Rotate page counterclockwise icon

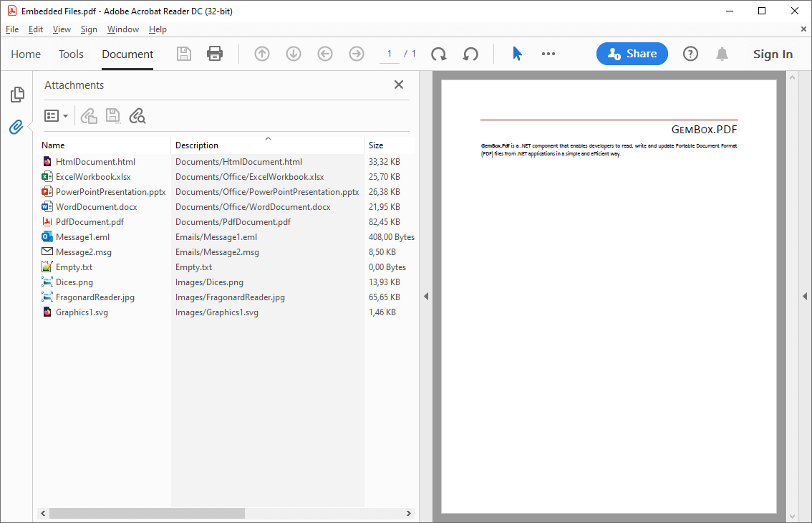[x=470, y=54]
